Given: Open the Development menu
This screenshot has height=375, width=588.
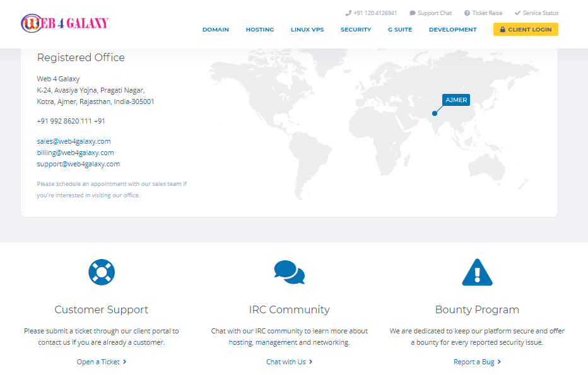Looking at the screenshot, I should (453, 30).
